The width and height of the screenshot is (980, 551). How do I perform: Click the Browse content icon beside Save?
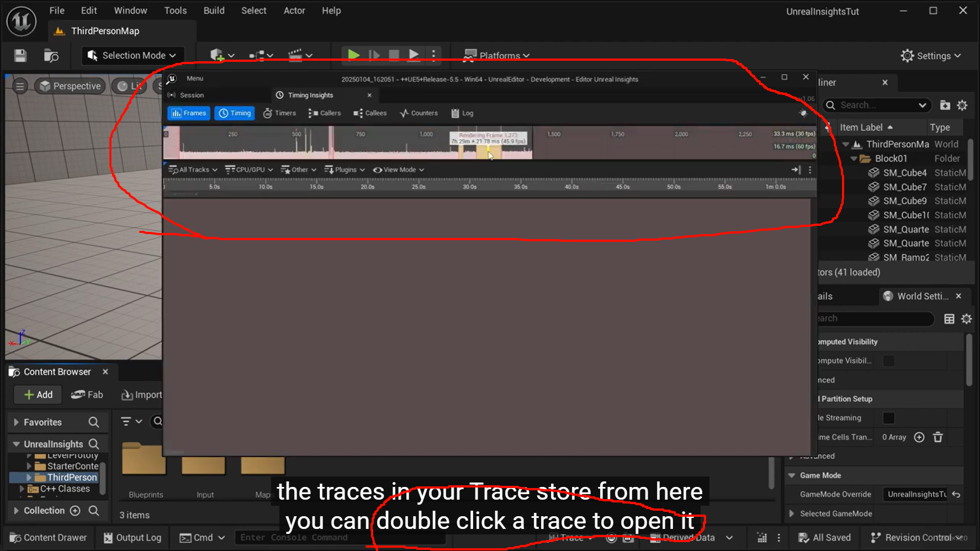[x=51, y=55]
